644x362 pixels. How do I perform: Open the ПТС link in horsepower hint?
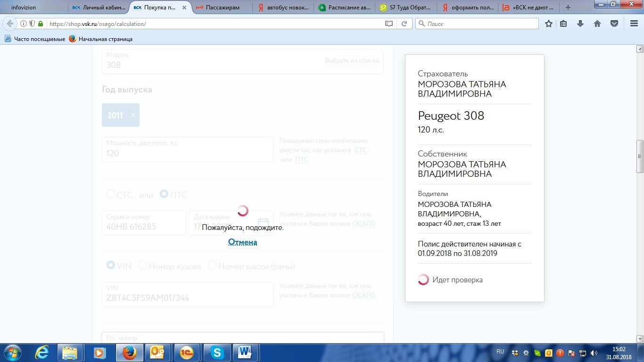click(x=302, y=159)
